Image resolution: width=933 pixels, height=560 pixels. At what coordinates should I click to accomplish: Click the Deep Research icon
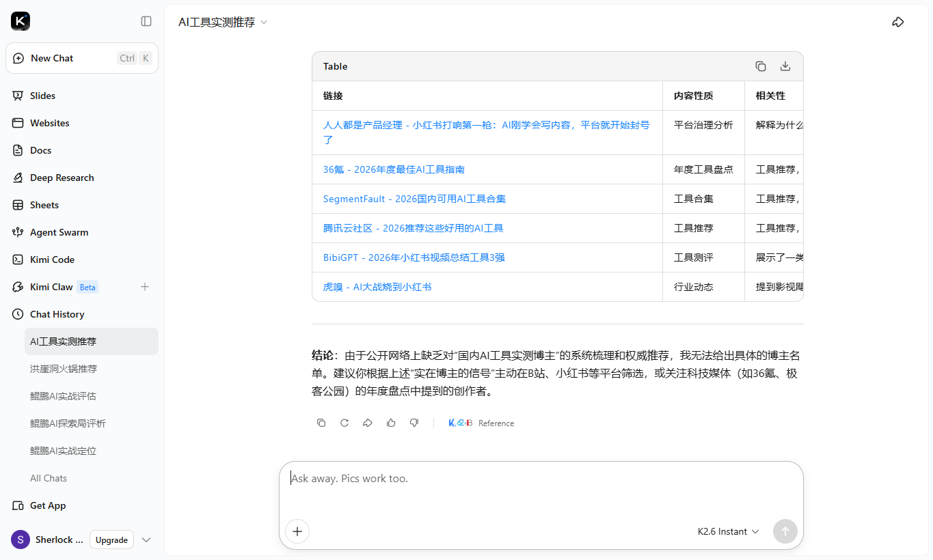18,178
